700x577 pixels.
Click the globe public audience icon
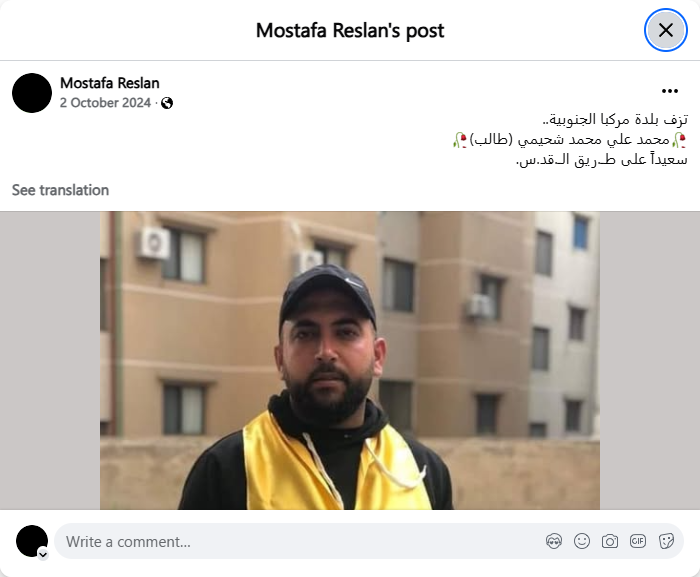(167, 103)
